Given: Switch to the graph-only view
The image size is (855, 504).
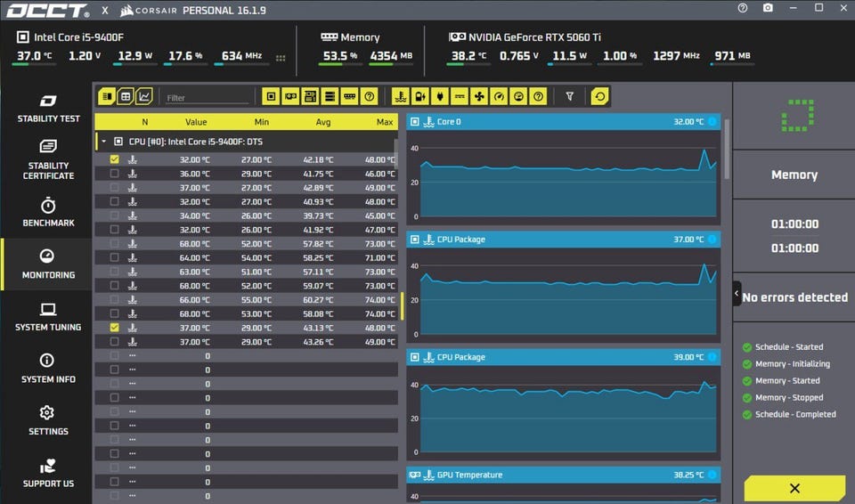Looking at the screenshot, I should point(144,96).
